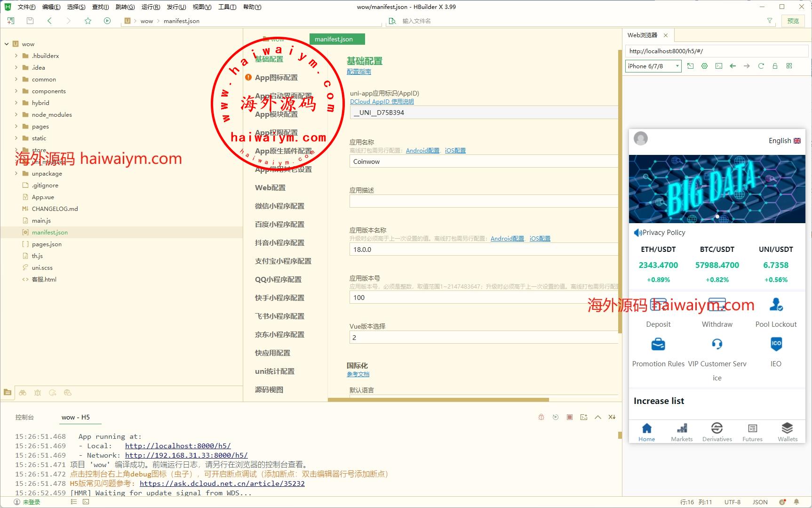This screenshot has height=508, width=812.
Task: Refresh the built-in web browser page
Action: click(761, 66)
